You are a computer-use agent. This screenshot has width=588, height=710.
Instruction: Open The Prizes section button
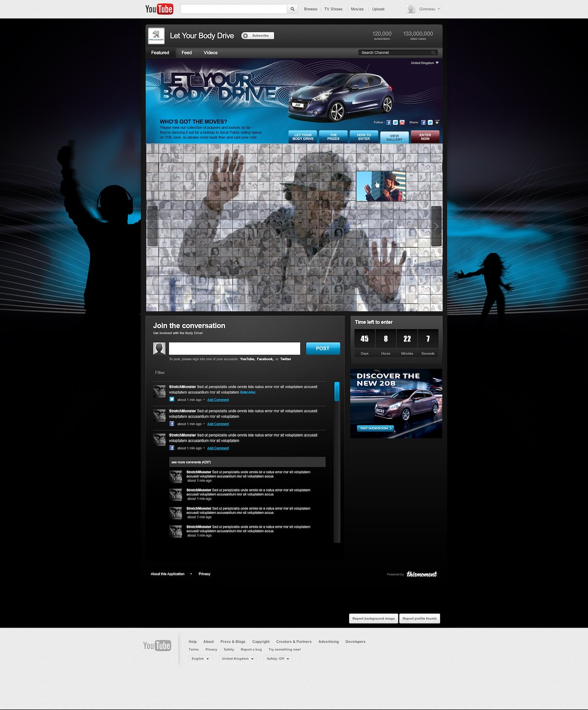[334, 137]
